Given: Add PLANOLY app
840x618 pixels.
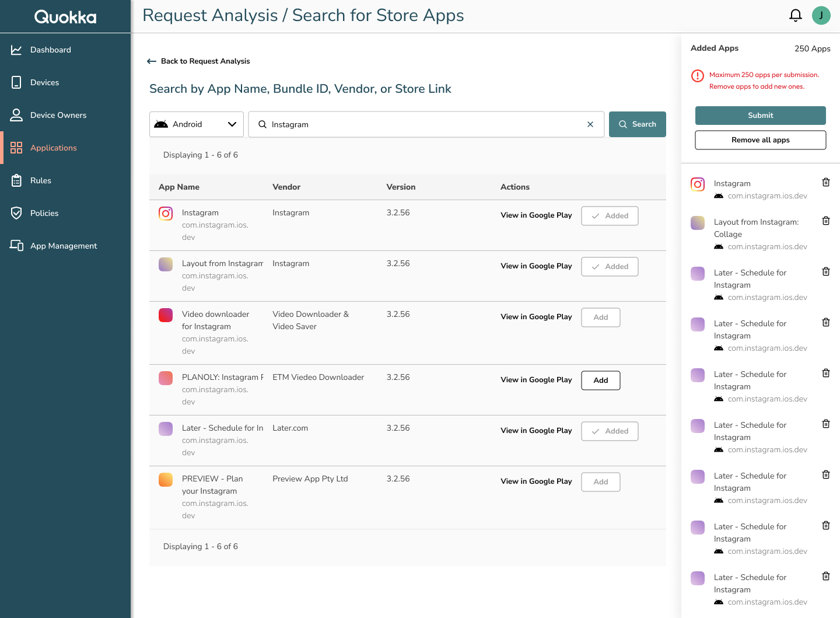Looking at the screenshot, I should click(x=601, y=380).
